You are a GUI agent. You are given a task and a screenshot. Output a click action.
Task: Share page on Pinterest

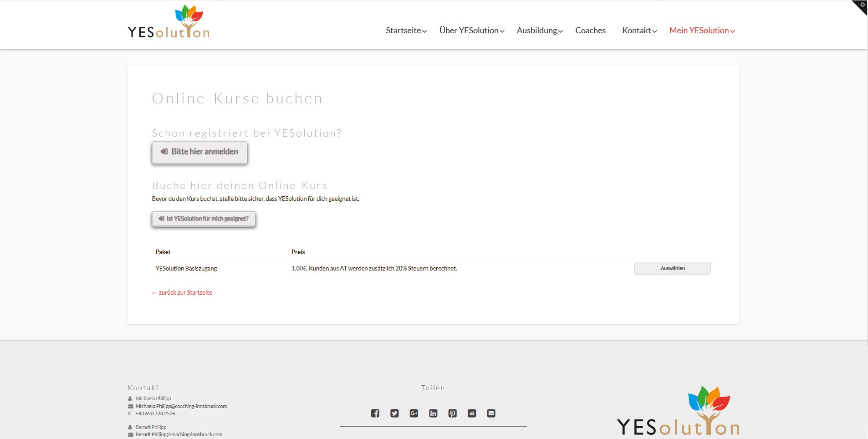(452, 413)
